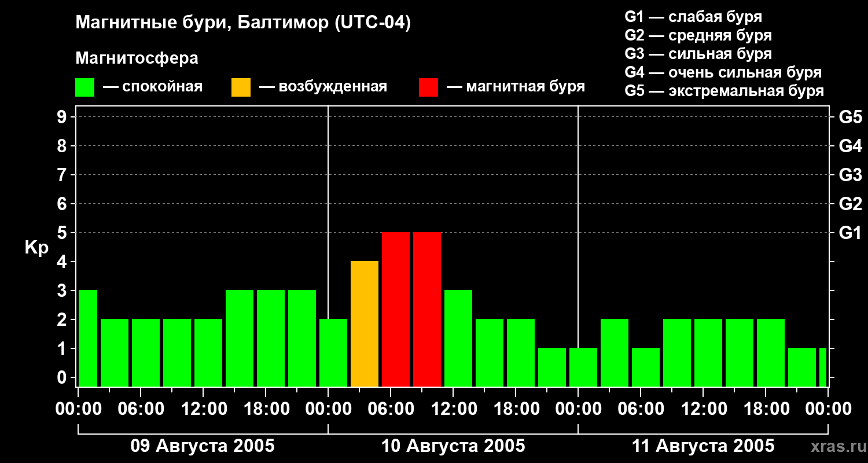This screenshot has width=868, height=463.
Task: Select the Kp 1 bar at 20:00–23:00 on 10 August
Action: [552, 367]
